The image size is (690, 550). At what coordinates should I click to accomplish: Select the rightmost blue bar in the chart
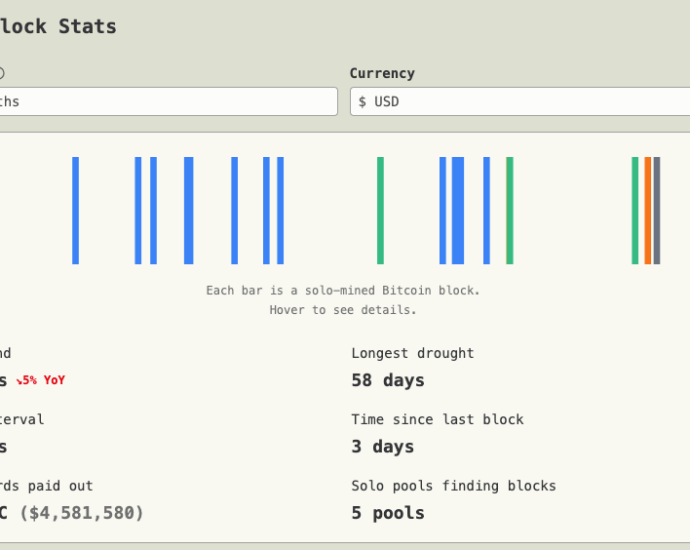487,210
